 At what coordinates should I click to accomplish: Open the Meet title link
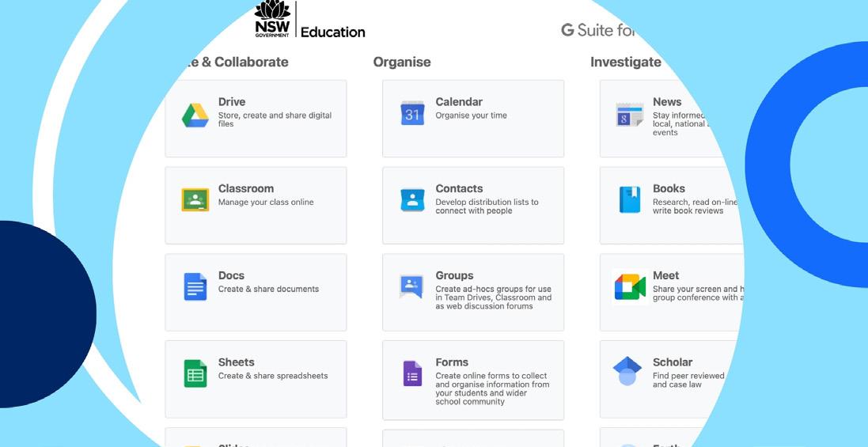tap(666, 275)
